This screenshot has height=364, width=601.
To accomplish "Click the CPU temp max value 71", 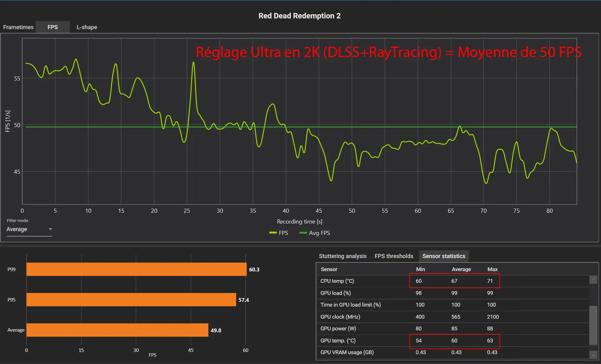I will pyautogui.click(x=490, y=281).
